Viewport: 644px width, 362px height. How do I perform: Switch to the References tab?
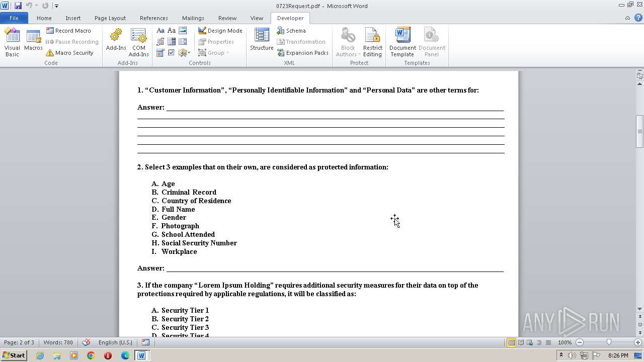pyautogui.click(x=154, y=18)
